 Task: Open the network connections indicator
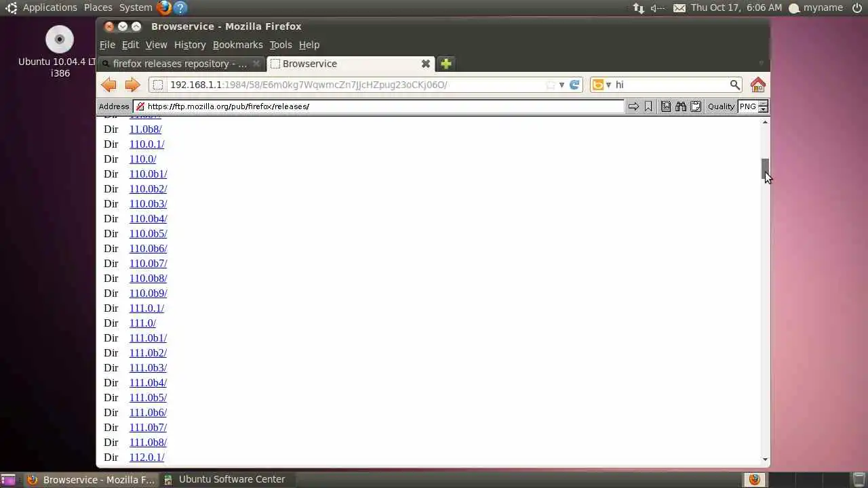(638, 7)
